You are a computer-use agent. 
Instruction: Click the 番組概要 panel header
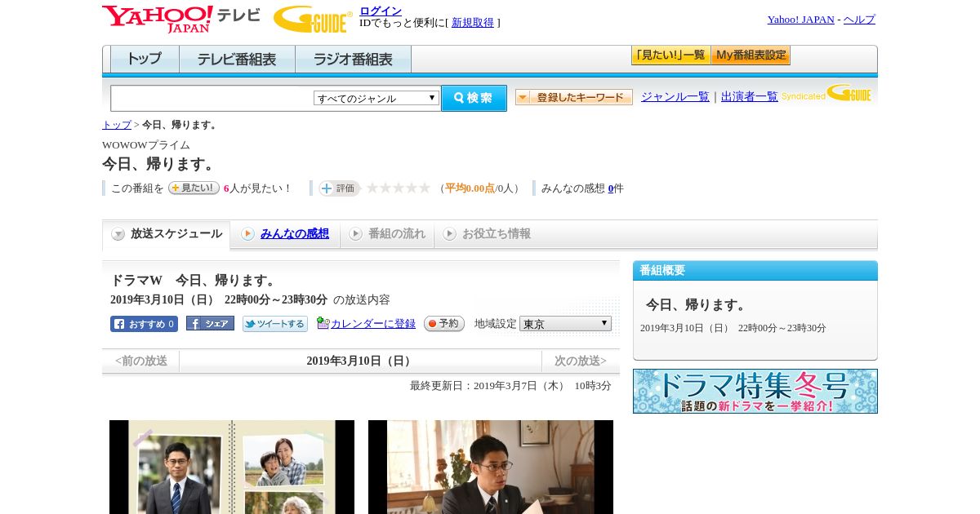[755, 271]
